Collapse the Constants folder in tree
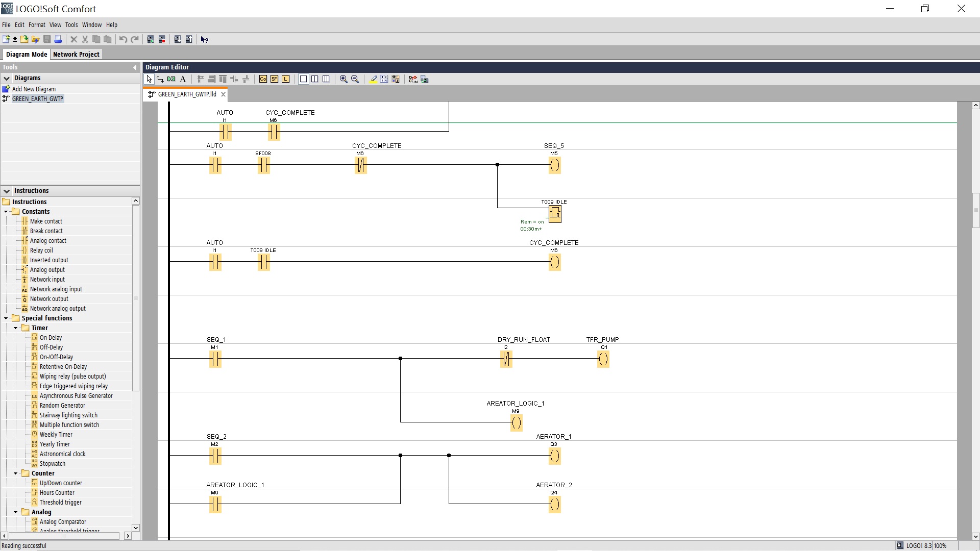The height and width of the screenshot is (551, 980). [x=6, y=212]
